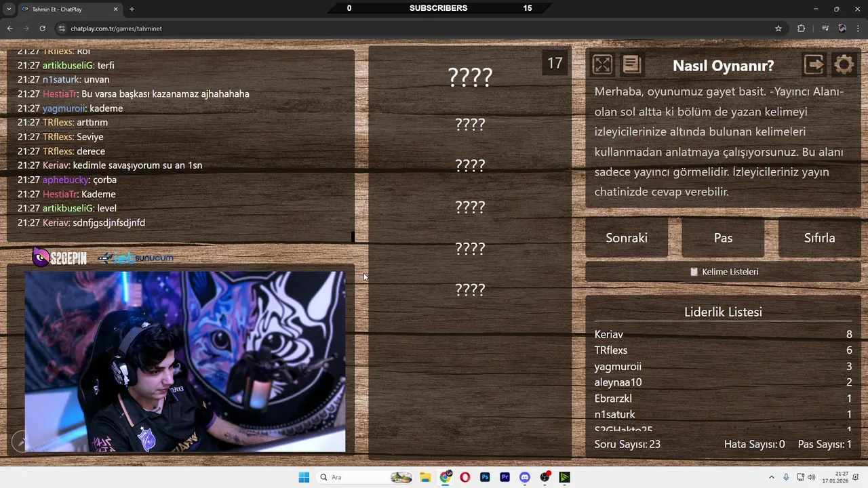Open the Kelime Listeleri button
Image resolution: width=868 pixels, height=488 pixels.
[x=723, y=272]
